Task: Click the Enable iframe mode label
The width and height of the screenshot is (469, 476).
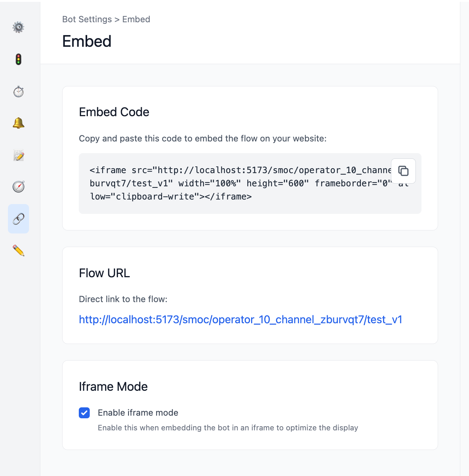Action: [x=138, y=413]
